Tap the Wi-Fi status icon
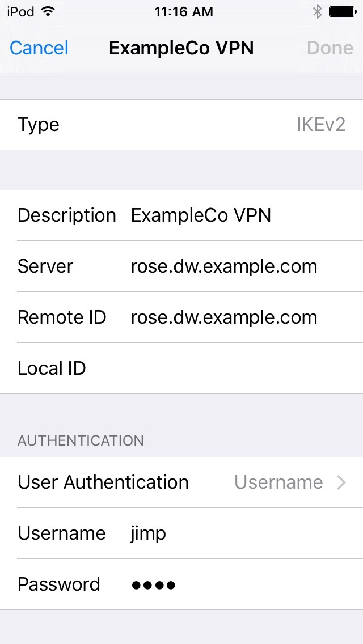Image resolution: width=363 pixels, height=644 pixels. (x=48, y=12)
